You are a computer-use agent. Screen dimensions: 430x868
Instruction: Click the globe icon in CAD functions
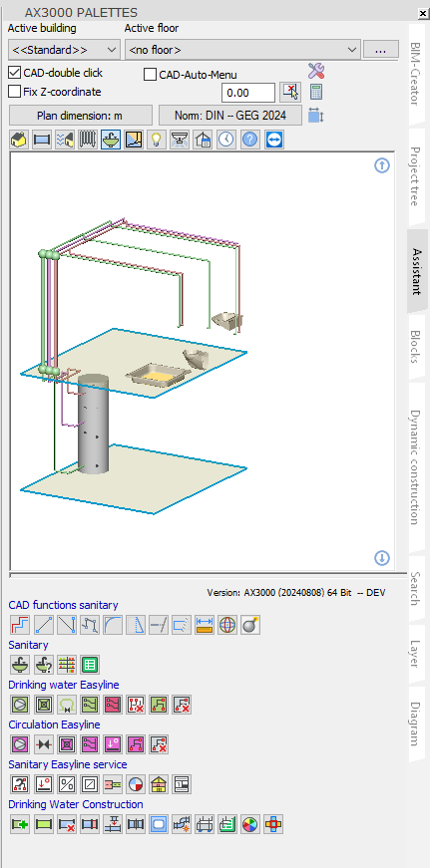pyautogui.click(x=227, y=625)
